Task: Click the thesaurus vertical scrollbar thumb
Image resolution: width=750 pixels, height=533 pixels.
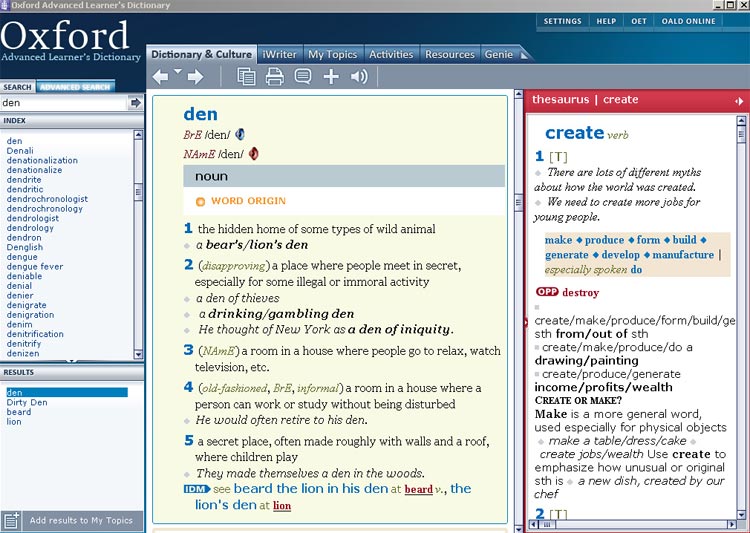Action: [x=741, y=134]
